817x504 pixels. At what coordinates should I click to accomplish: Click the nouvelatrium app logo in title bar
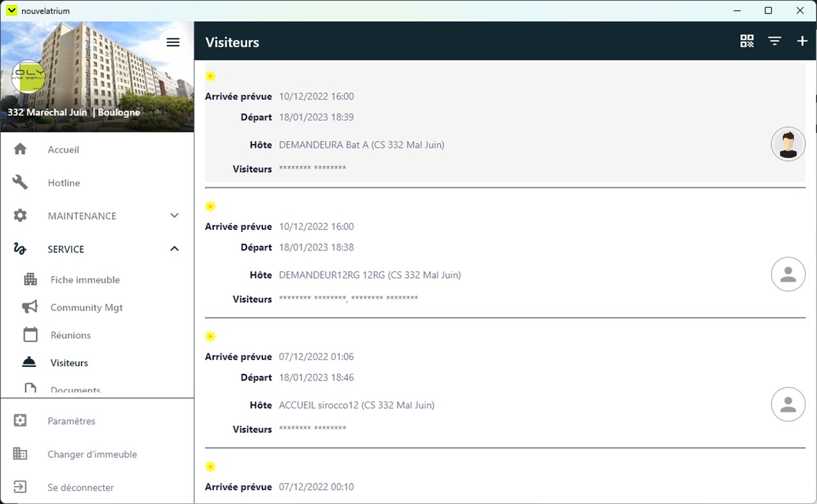[12, 10]
